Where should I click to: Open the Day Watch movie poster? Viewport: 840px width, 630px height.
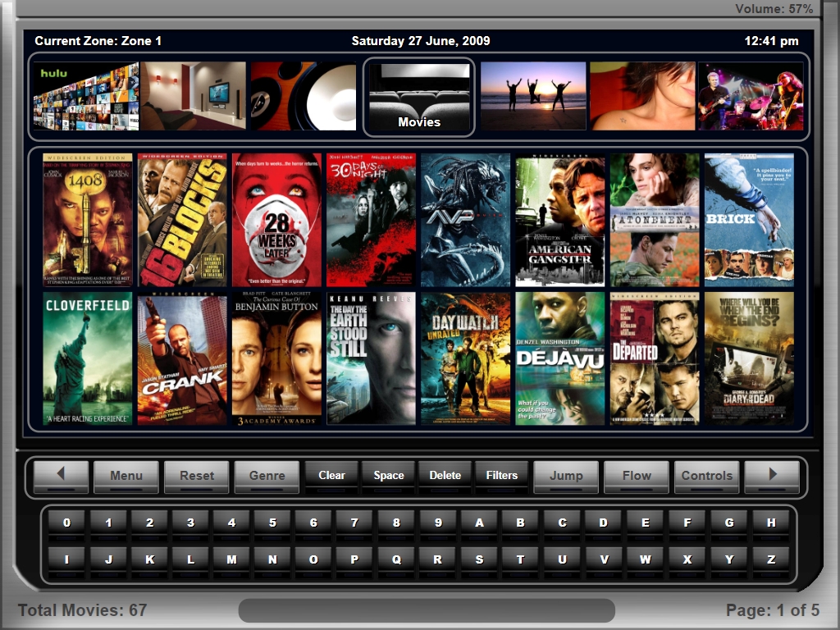tap(466, 358)
